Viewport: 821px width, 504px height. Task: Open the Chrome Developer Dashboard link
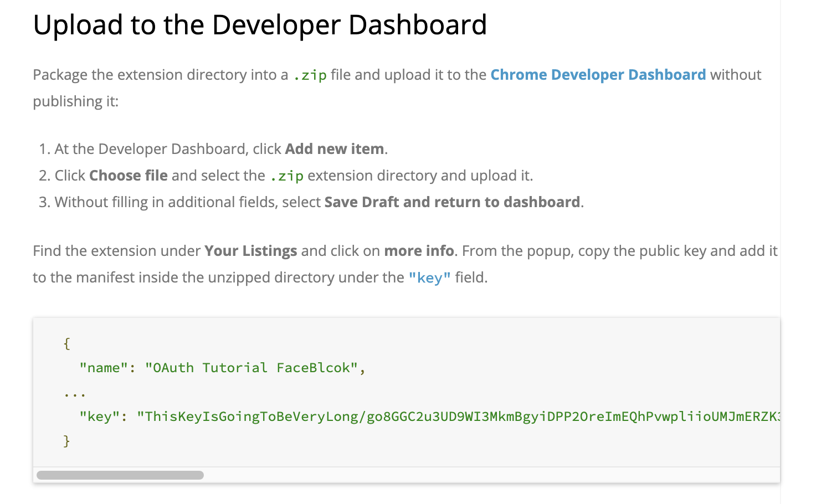point(598,75)
